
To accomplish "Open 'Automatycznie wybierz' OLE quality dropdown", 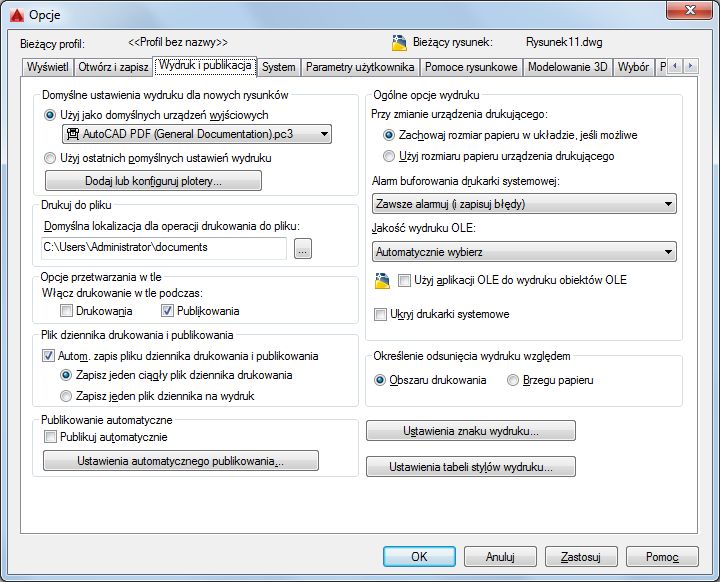I will tap(524, 252).
